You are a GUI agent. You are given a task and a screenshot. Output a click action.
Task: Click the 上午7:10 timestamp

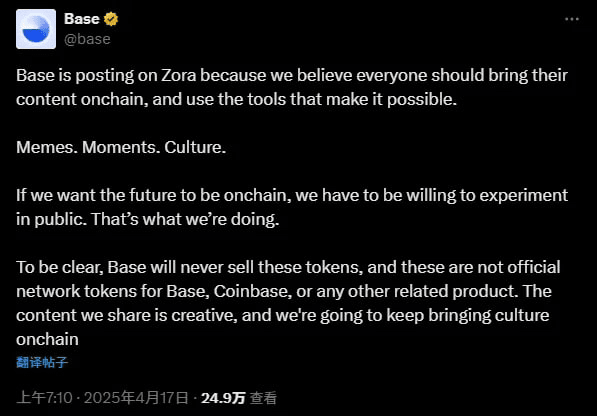[44, 398]
